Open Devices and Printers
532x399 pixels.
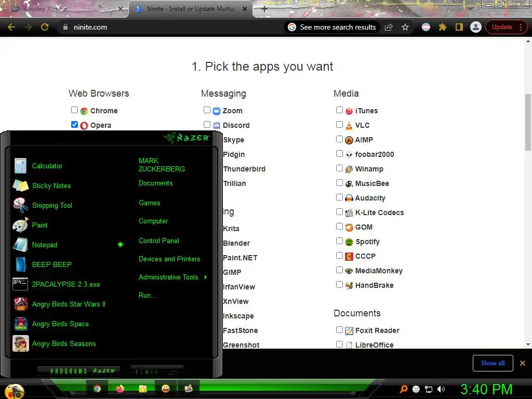click(x=169, y=259)
